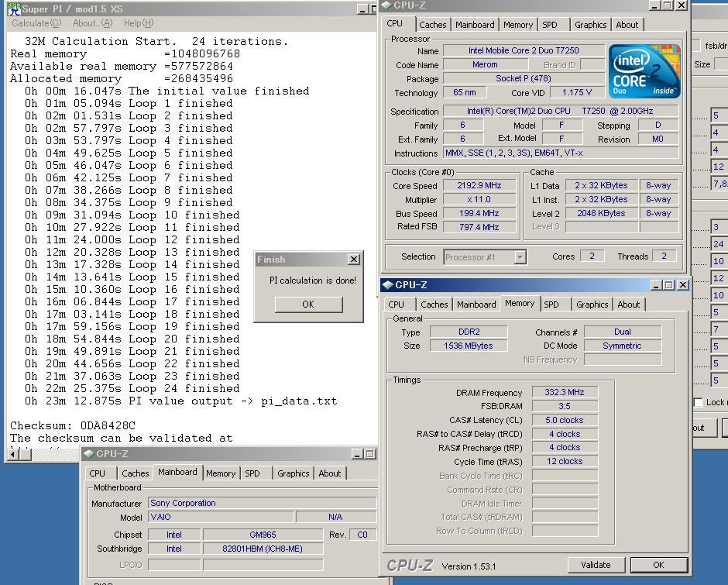Image resolution: width=728 pixels, height=585 pixels.
Task: Click the DC Mode Symmetric field
Action: (623, 346)
